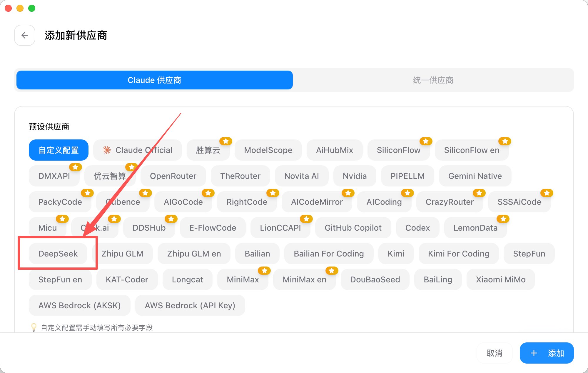This screenshot has width=588, height=373.
Task: Pick the BaiLing preset
Action: (x=438, y=279)
